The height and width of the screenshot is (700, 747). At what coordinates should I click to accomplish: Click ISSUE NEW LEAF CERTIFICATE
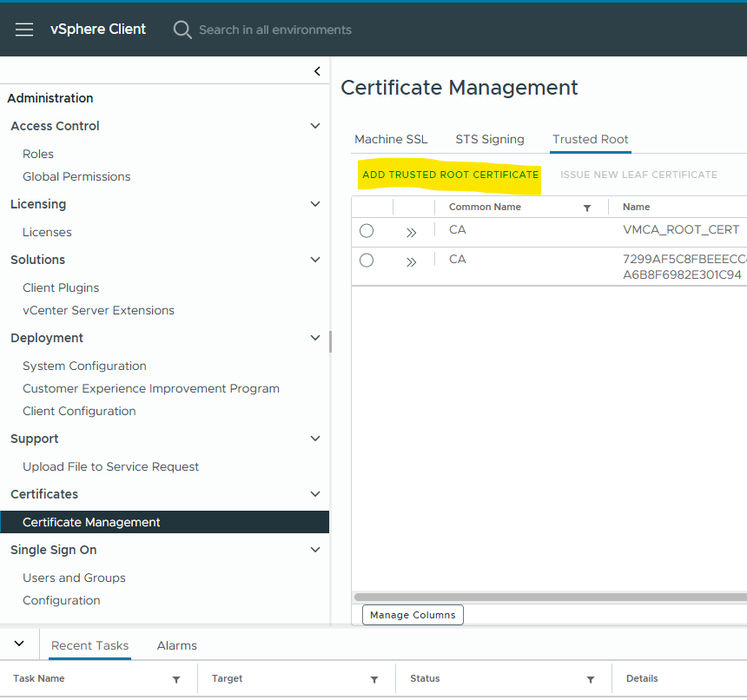[x=638, y=174]
